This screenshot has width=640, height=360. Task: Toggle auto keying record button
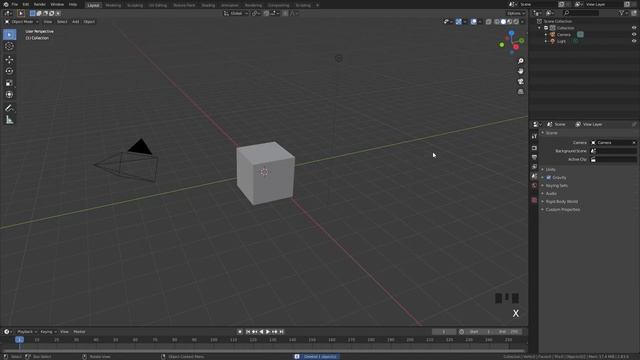click(240, 332)
